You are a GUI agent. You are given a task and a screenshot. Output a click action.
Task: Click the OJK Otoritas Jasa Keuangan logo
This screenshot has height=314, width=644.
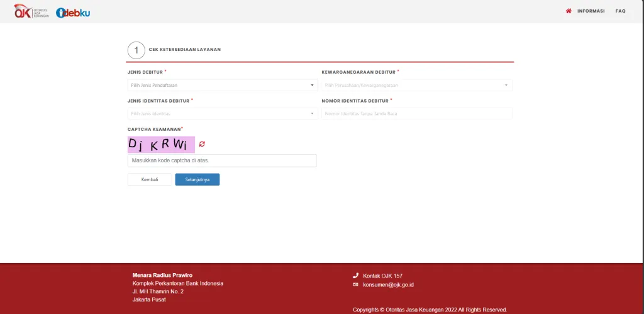pos(31,11)
